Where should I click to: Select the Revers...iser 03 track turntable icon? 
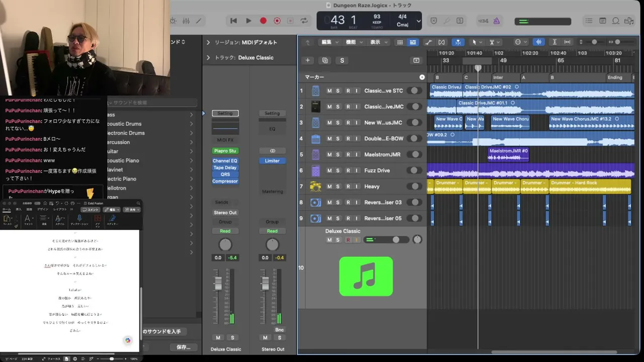(x=315, y=203)
